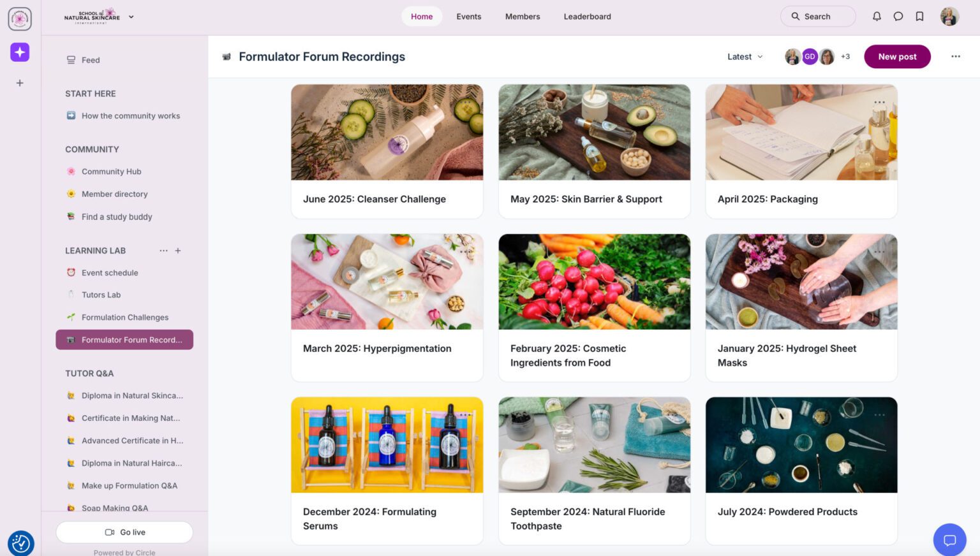
Task: Add a space with Learning Lab plus icon
Action: 178,251
